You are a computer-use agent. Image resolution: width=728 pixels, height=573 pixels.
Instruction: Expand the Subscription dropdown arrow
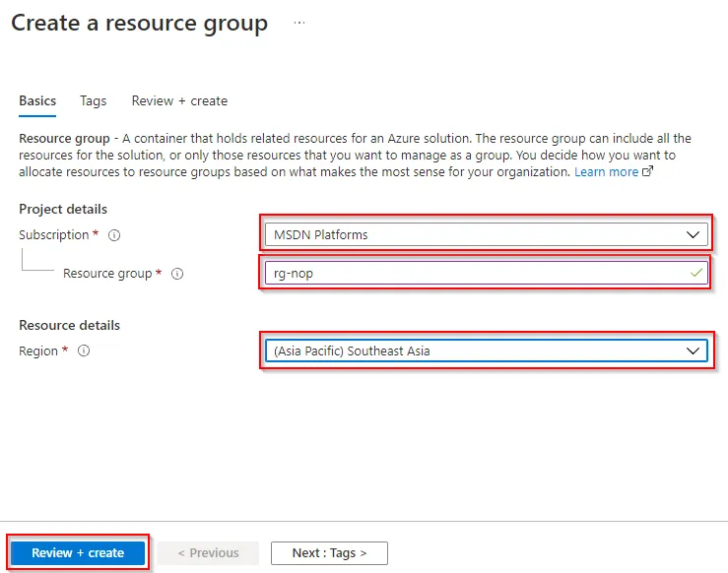click(693, 234)
